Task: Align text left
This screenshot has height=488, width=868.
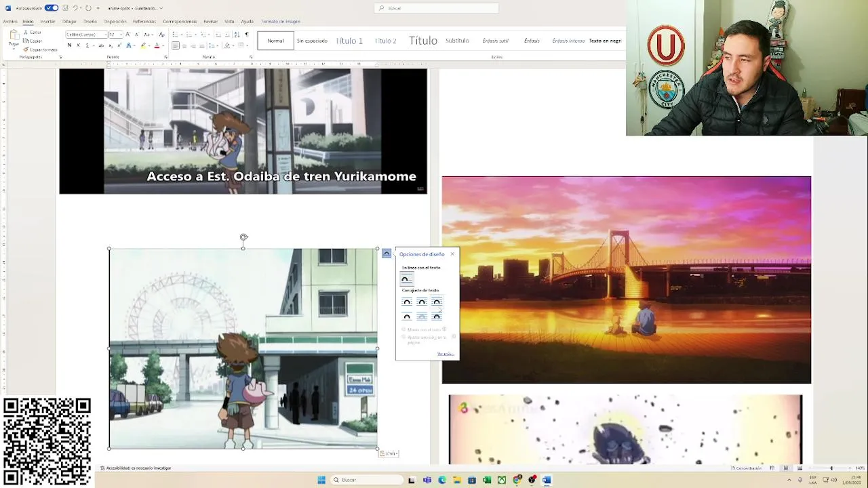Action: [176, 45]
